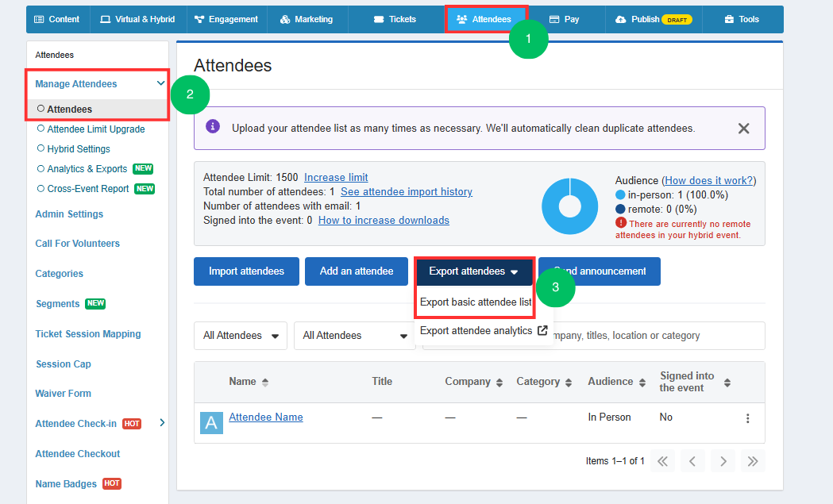Open the Pay tab
This screenshot has height=504, width=833.
point(564,19)
